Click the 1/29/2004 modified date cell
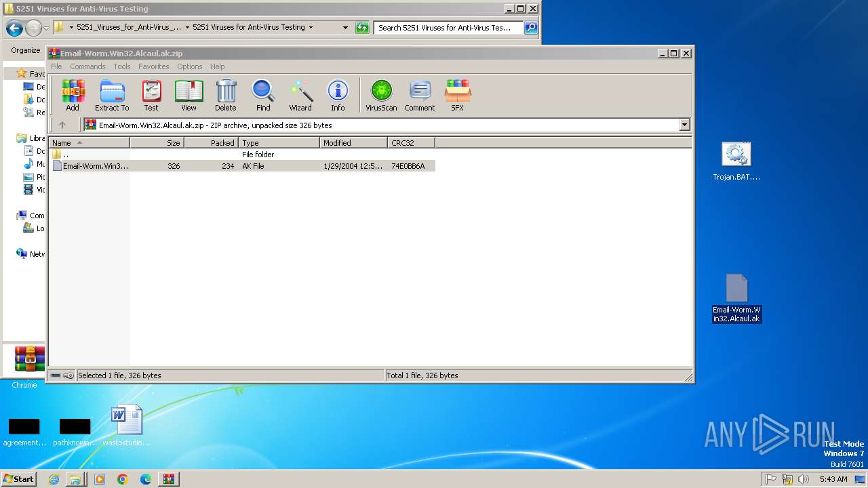The image size is (868, 488). [353, 166]
